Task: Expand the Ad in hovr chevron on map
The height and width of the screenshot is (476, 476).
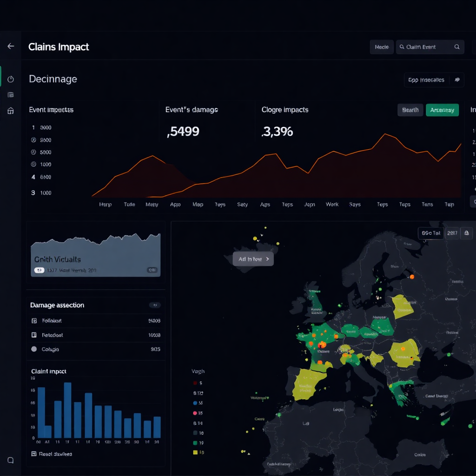Action: 269,259
